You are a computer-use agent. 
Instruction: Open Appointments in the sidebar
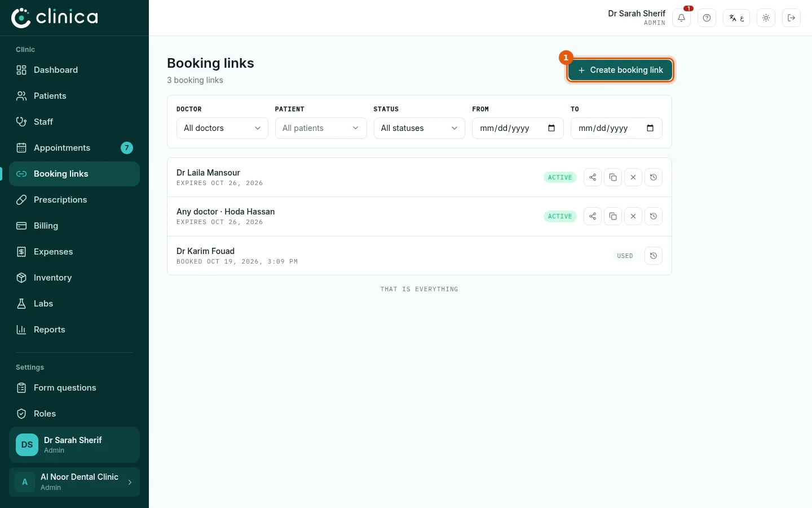(74, 148)
